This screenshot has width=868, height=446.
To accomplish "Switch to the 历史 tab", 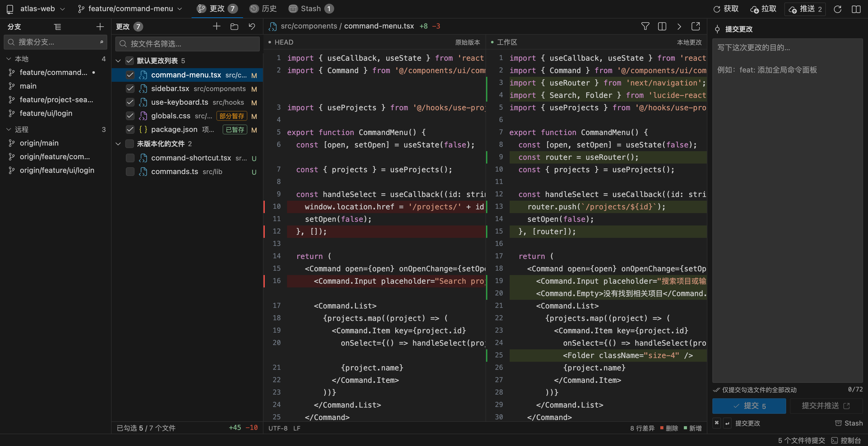I will pos(263,9).
